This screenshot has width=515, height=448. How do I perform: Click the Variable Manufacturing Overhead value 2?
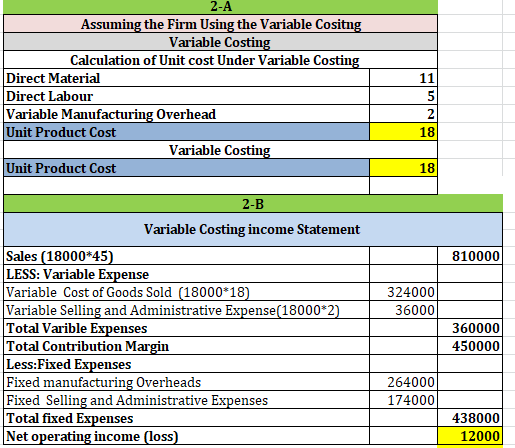(403, 114)
